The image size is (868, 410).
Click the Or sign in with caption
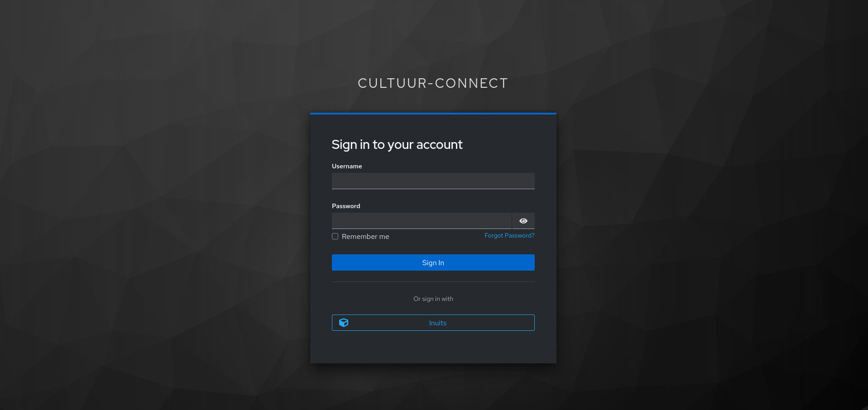tap(433, 299)
